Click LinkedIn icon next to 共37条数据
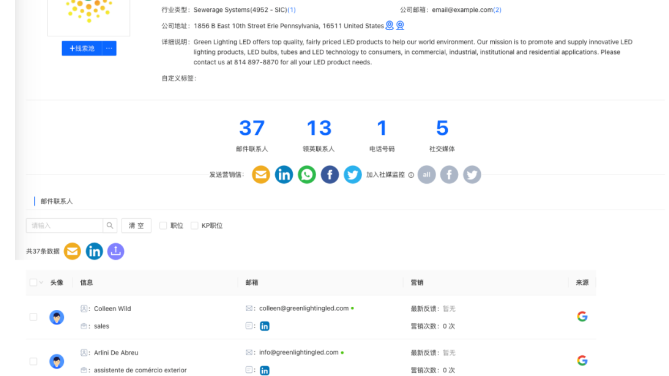 [94, 251]
